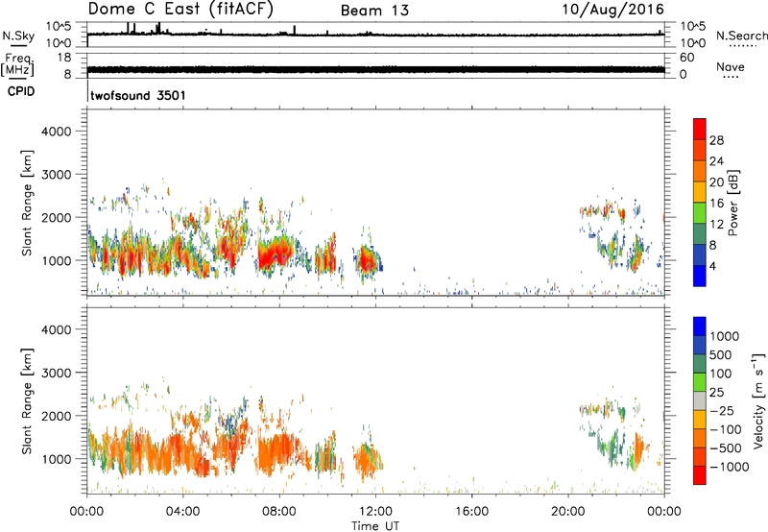Click the red bottom segment of velocity colorbar
Screen dimensions: 768x532
click(700, 475)
